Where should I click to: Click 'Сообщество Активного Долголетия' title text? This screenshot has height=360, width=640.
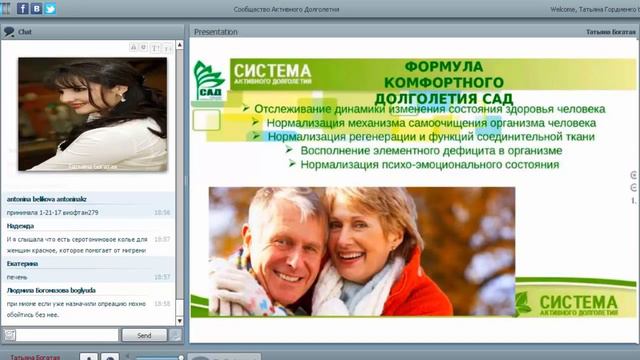(x=287, y=9)
